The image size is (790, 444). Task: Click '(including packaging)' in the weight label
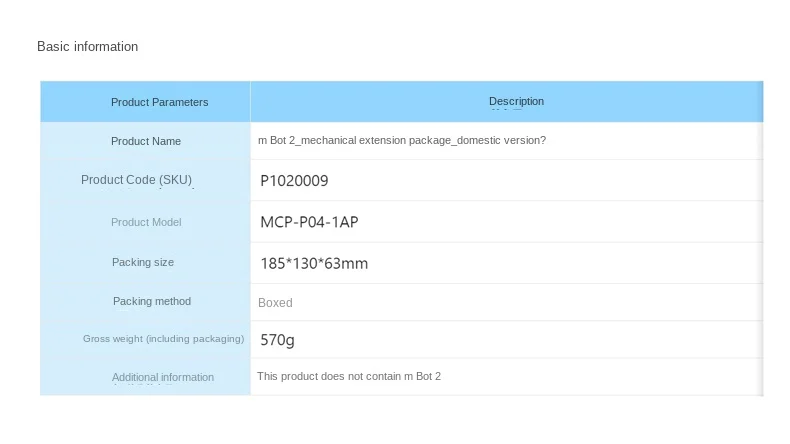point(195,339)
